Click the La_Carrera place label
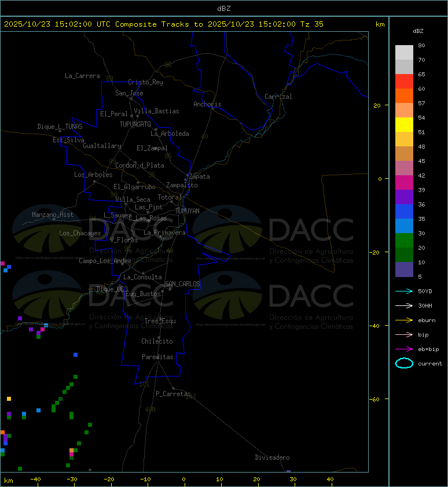 coord(82,76)
